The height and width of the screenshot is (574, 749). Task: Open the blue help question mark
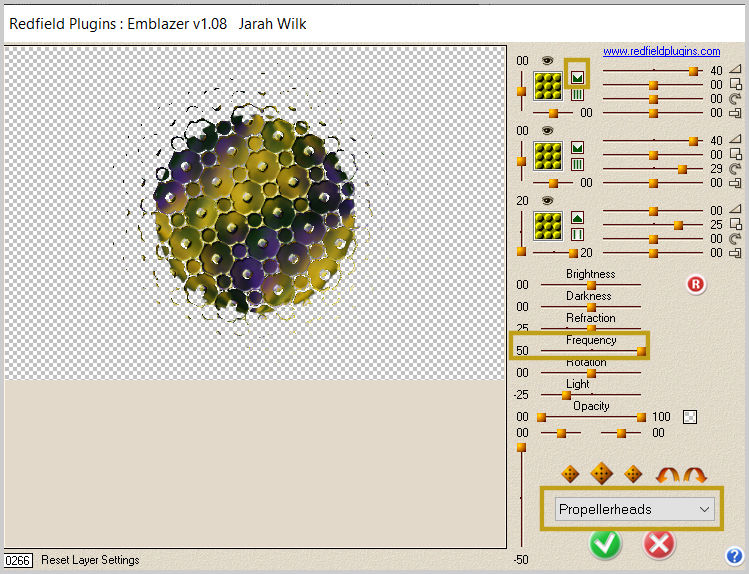click(735, 557)
